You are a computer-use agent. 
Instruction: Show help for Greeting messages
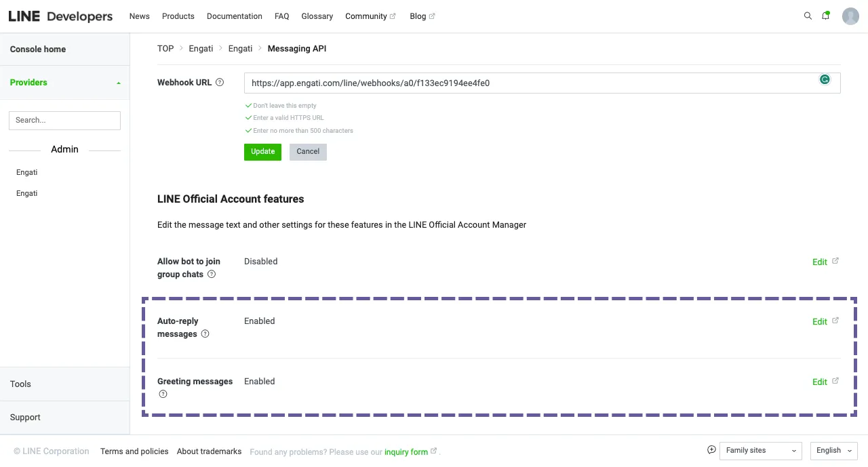click(163, 394)
